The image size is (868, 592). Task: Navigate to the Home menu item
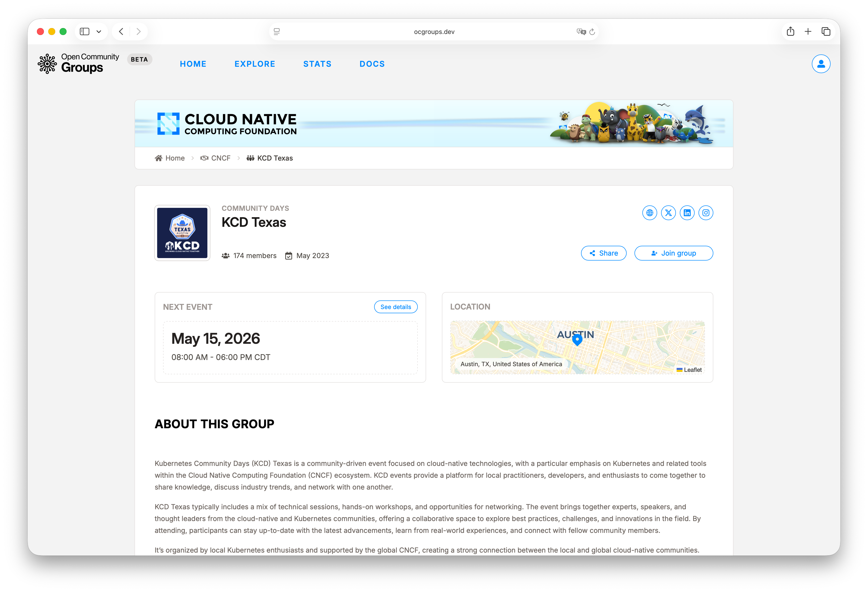193,64
